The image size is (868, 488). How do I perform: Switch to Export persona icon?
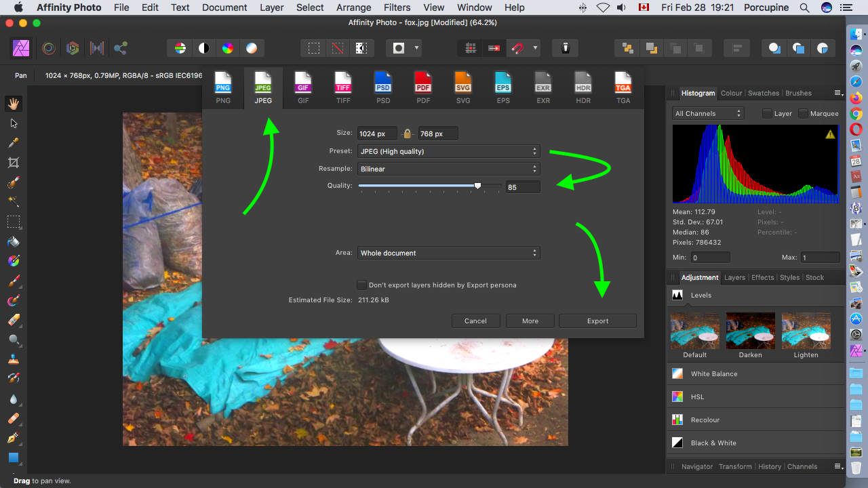pos(121,48)
